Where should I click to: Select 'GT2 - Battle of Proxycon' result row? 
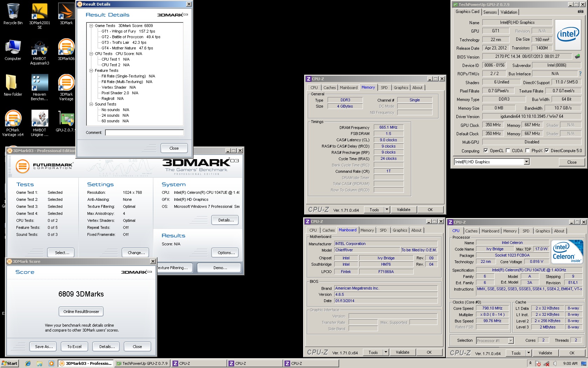(x=131, y=37)
